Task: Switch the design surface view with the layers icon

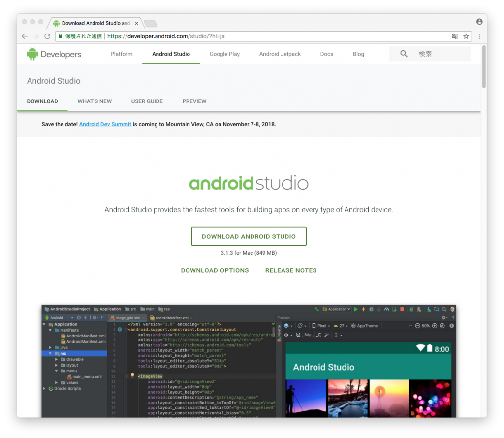Action: (286, 326)
